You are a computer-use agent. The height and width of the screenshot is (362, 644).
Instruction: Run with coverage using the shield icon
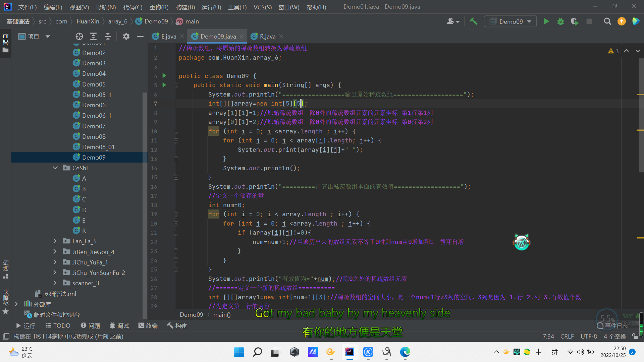click(x=575, y=21)
